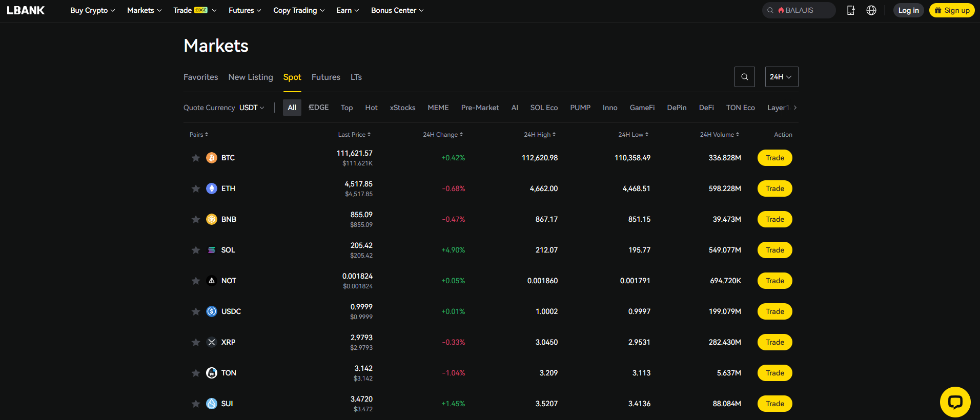Expand the Trade EDGE menu
980x420 pixels.
[x=195, y=10]
